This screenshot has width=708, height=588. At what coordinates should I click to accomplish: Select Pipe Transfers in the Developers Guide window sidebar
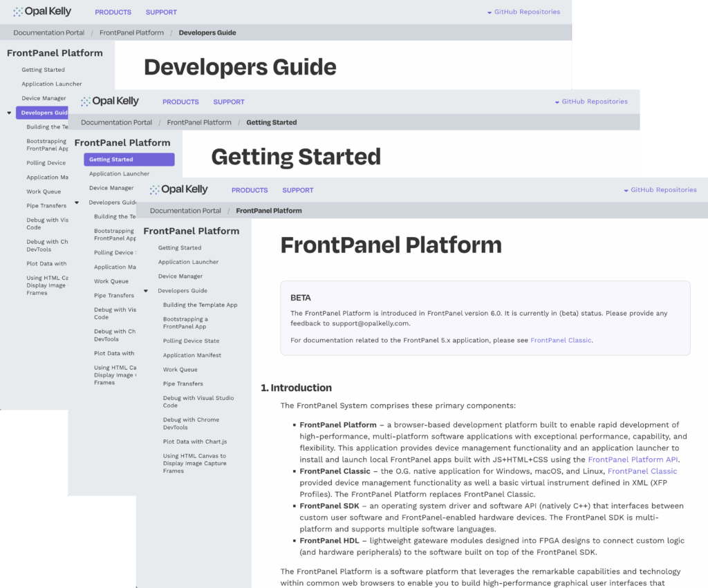(x=46, y=206)
